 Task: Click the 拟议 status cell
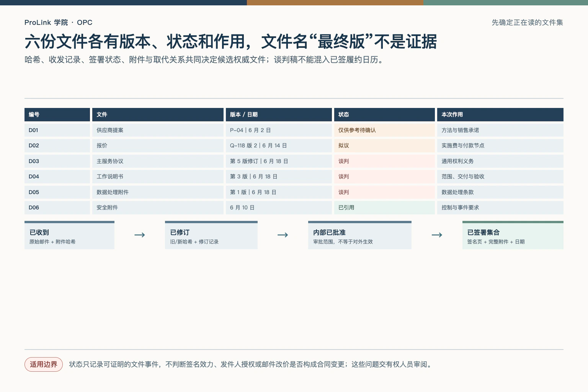[384, 145]
